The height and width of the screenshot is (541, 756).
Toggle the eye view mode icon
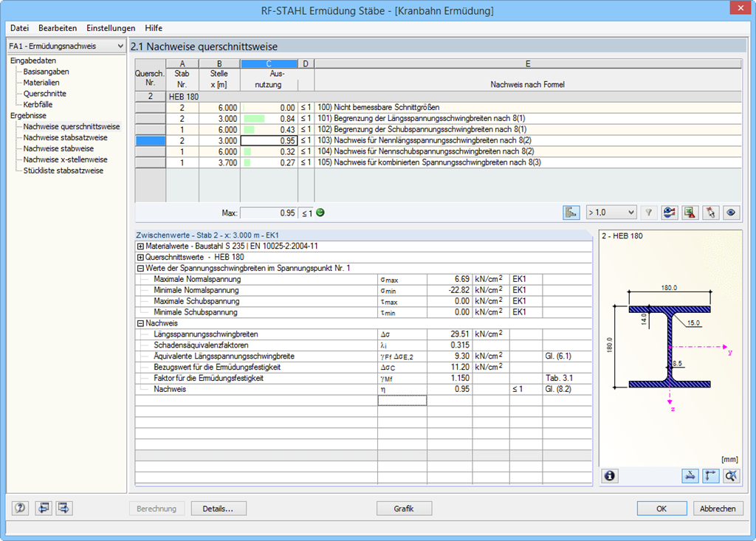(731, 213)
